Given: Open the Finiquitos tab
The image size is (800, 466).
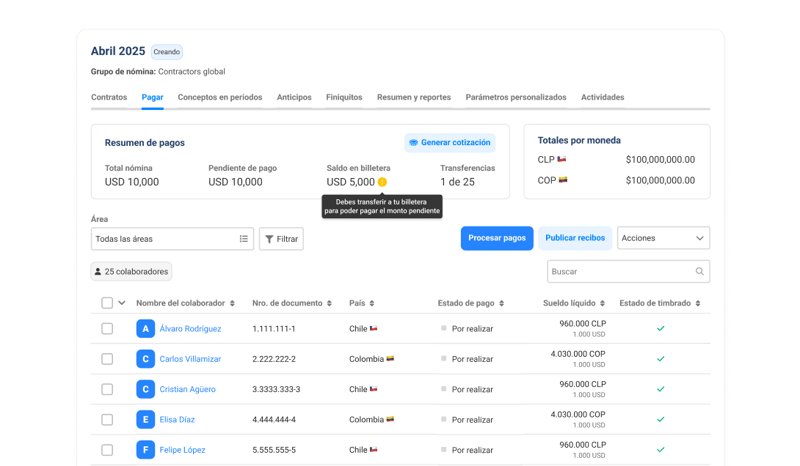Looking at the screenshot, I should [x=344, y=97].
